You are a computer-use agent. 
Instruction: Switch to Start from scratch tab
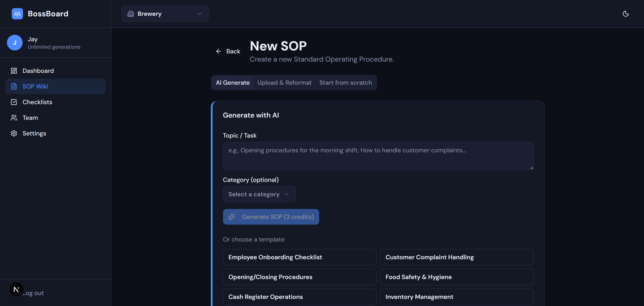(x=345, y=83)
